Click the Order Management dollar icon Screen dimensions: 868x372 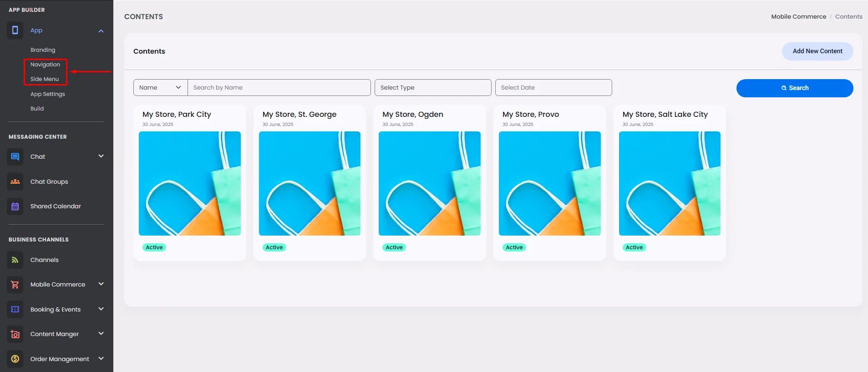tap(15, 359)
